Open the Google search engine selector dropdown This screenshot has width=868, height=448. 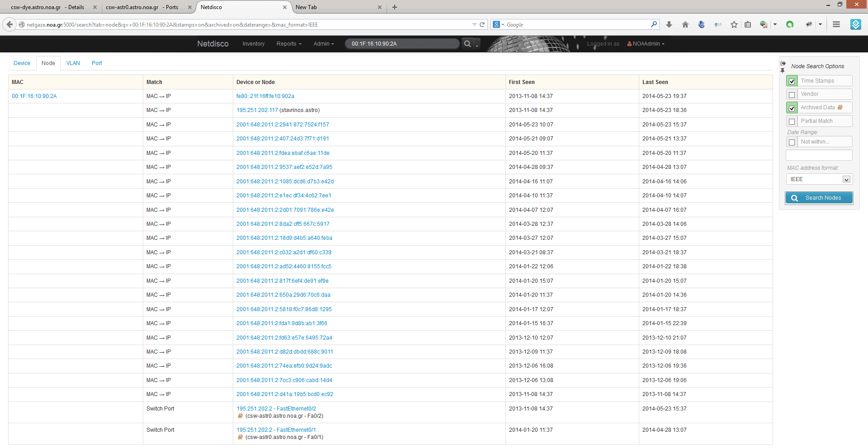click(x=498, y=24)
